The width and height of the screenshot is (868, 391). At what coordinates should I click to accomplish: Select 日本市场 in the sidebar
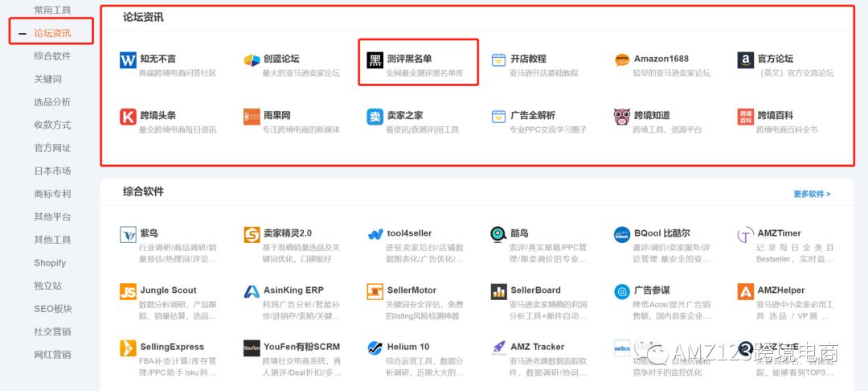(x=52, y=171)
